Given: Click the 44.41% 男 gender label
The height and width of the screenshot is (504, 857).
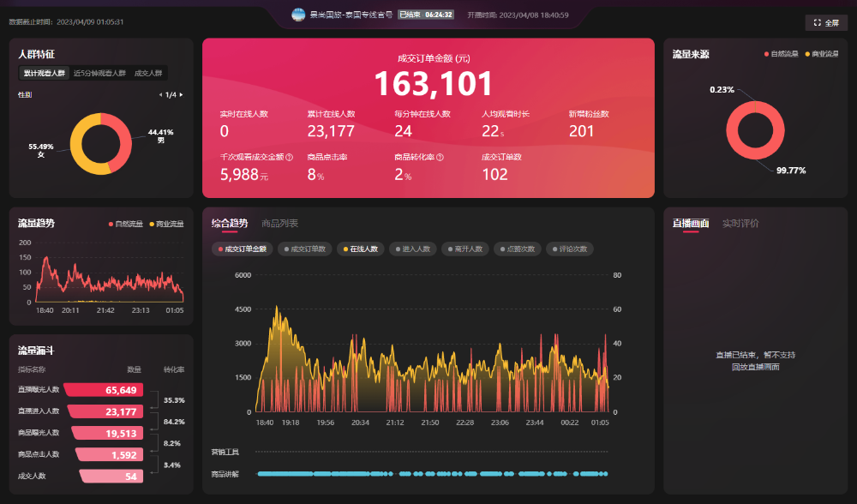Looking at the screenshot, I should coord(161,136).
